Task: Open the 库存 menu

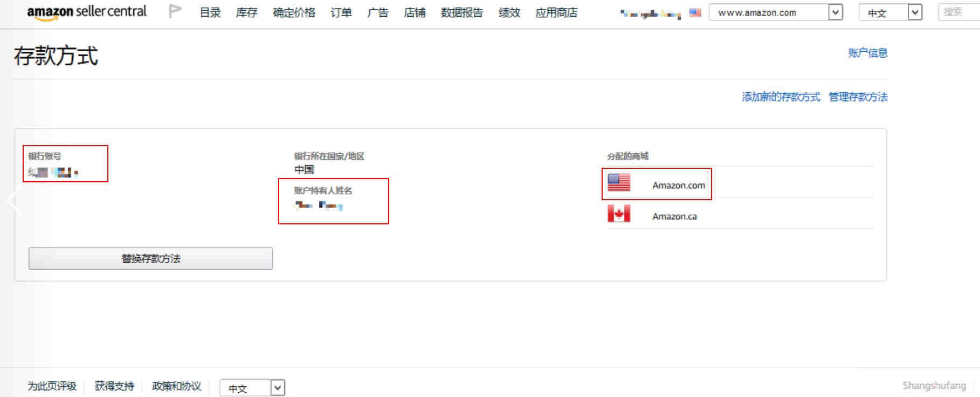Action: [x=247, y=12]
